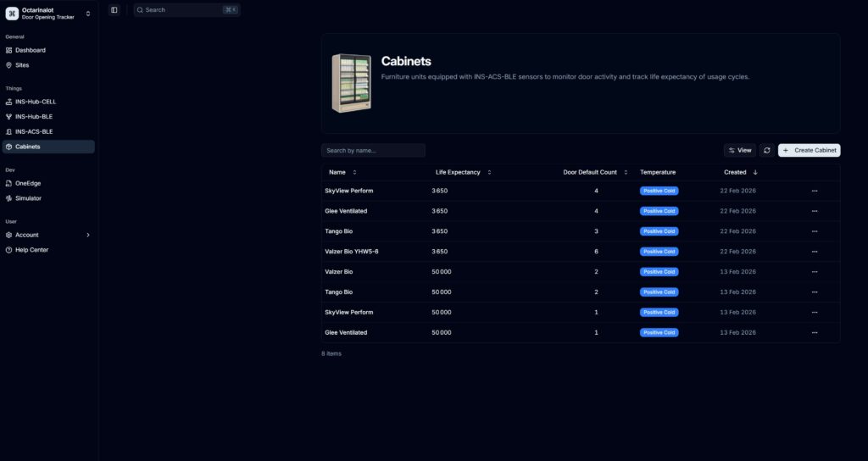Viewport: 868px width, 461px height.
Task: Click the Create Cabinet button
Action: tap(809, 150)
